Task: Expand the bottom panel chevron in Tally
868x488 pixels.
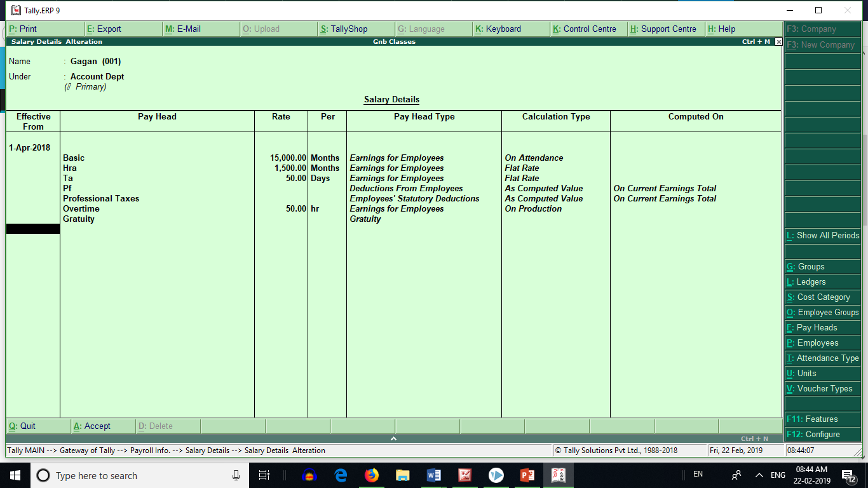Action: (394, 438)
